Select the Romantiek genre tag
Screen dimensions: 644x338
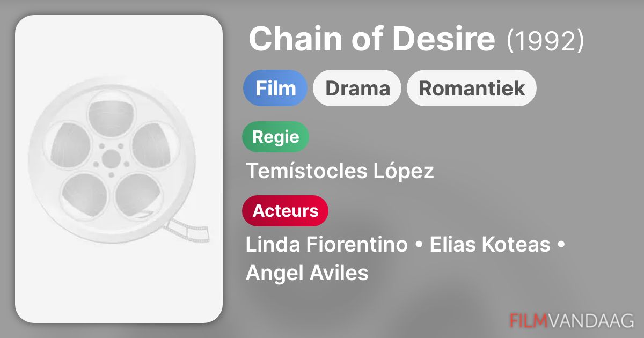472,88
